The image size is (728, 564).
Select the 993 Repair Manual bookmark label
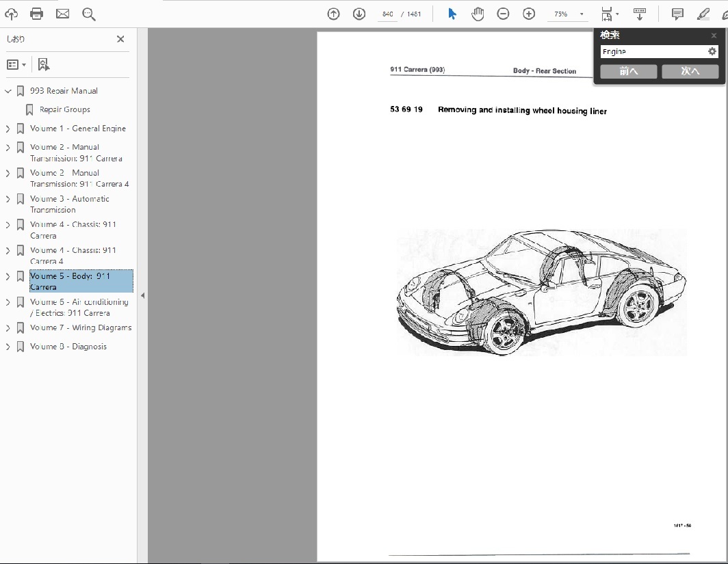click(64, 91)
